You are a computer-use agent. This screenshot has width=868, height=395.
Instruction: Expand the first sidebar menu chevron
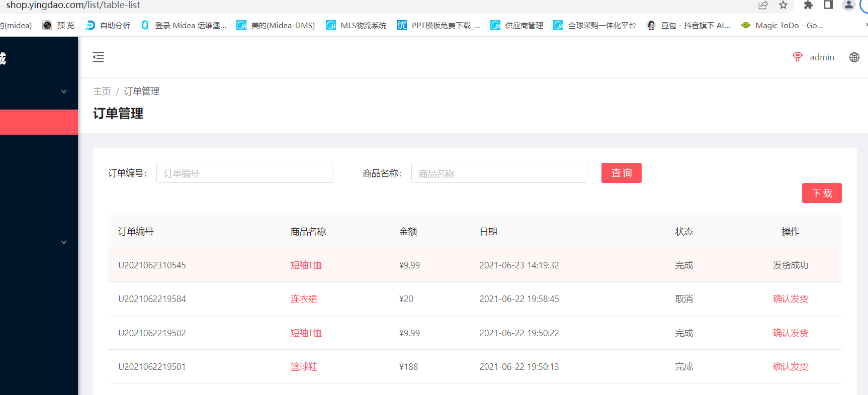pyautogui.click(x=64, y=91)
